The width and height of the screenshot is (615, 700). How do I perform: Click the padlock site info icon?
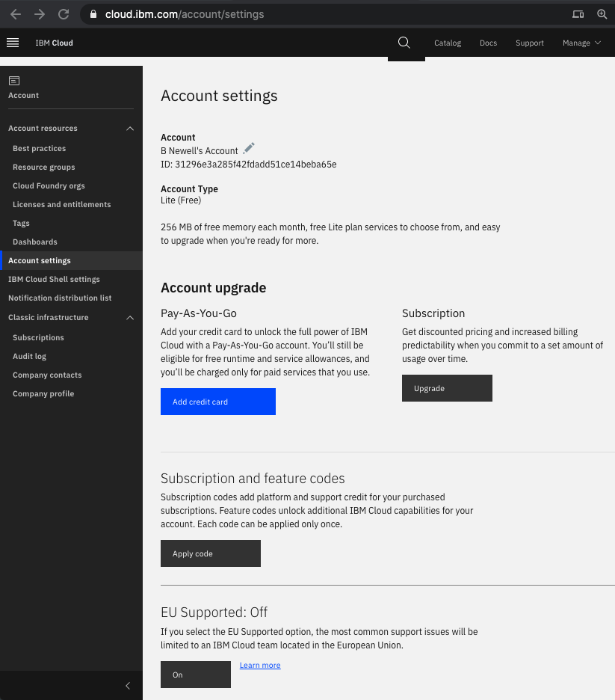coord(93,14)
